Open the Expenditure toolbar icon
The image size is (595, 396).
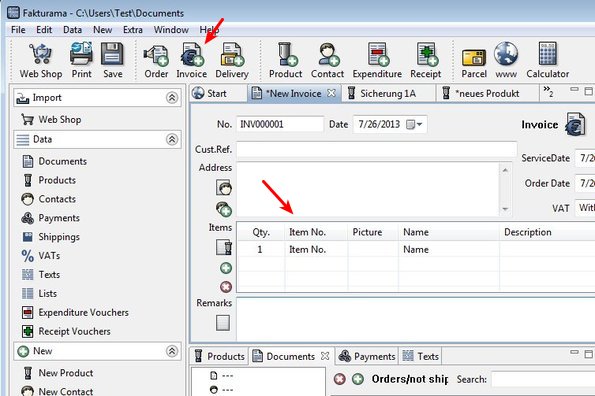(377, 61)
